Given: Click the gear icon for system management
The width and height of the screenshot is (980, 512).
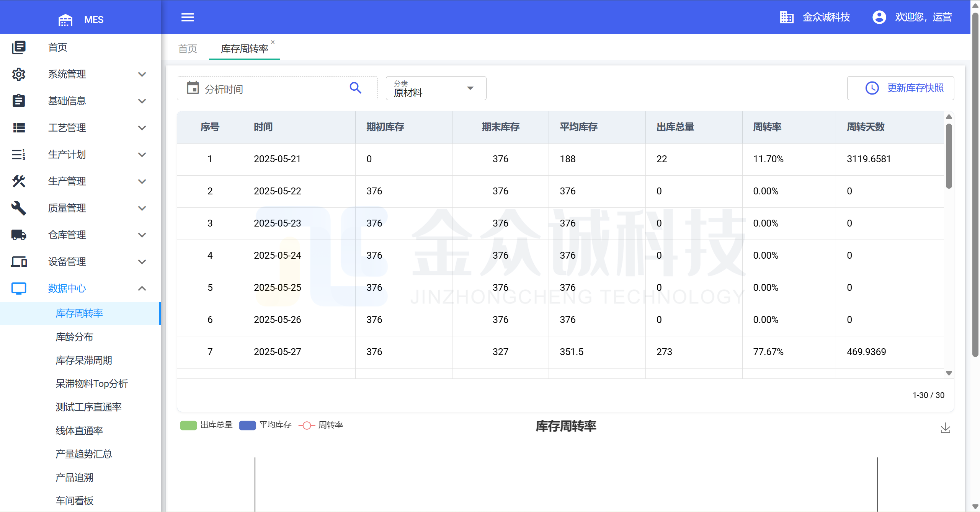Looking at the screenshot, I should click(18, 74).
